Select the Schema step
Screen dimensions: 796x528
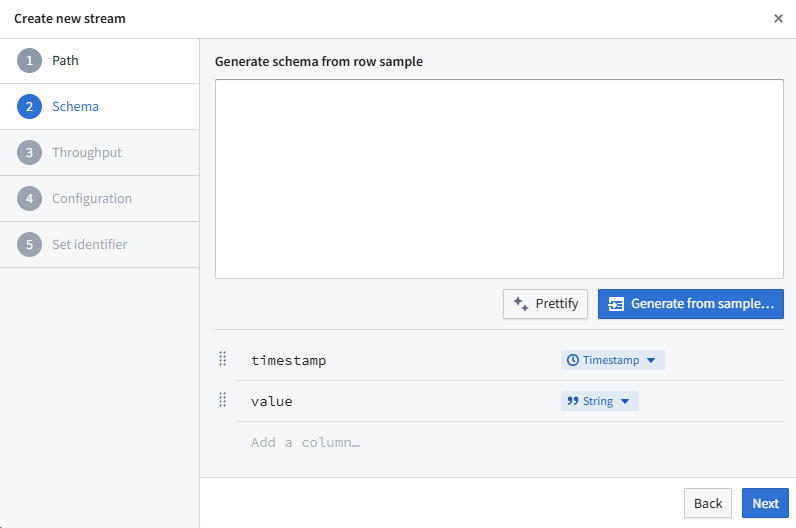(x=75, y=107)
